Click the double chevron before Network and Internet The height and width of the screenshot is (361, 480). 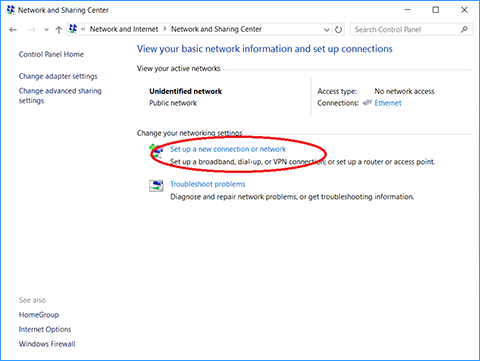[x=83, y=29]
